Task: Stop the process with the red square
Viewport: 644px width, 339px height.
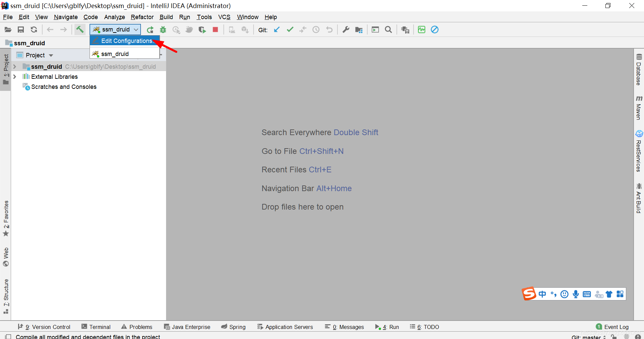Action: point(215,30)
